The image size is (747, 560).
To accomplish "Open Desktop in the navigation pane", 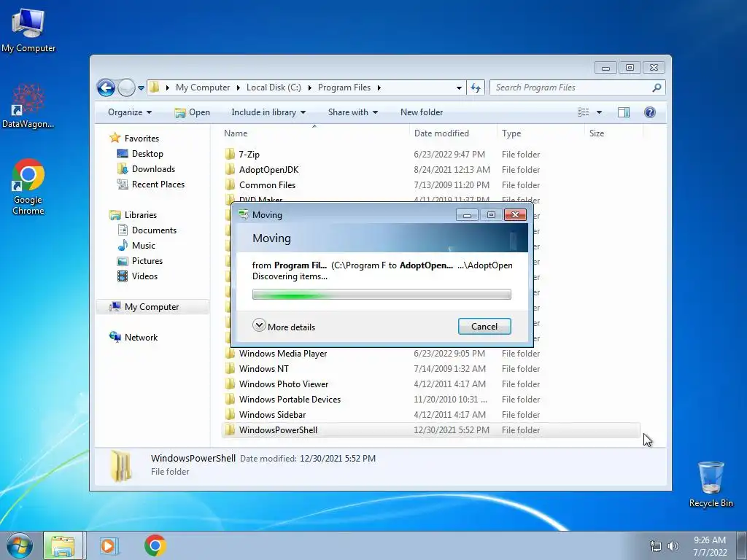I will 147,154.
